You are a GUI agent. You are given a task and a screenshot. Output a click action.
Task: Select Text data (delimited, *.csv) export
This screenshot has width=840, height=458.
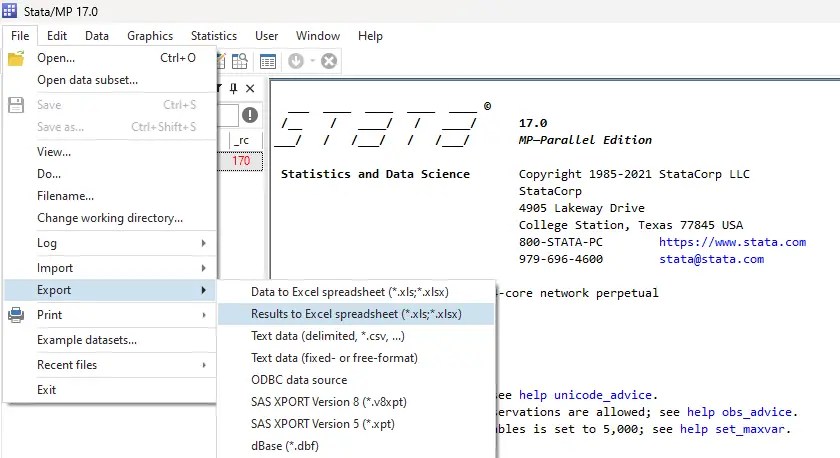pyautogui.click(x=356, y=336)
